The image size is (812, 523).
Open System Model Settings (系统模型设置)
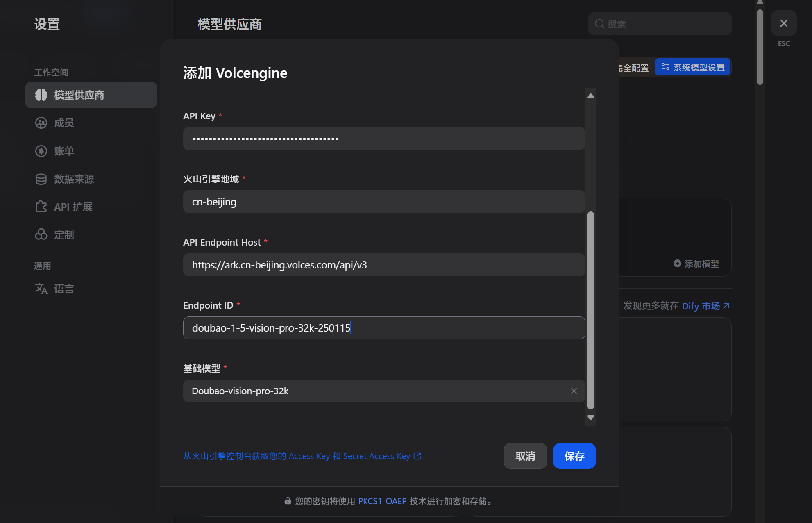point(693,67)
